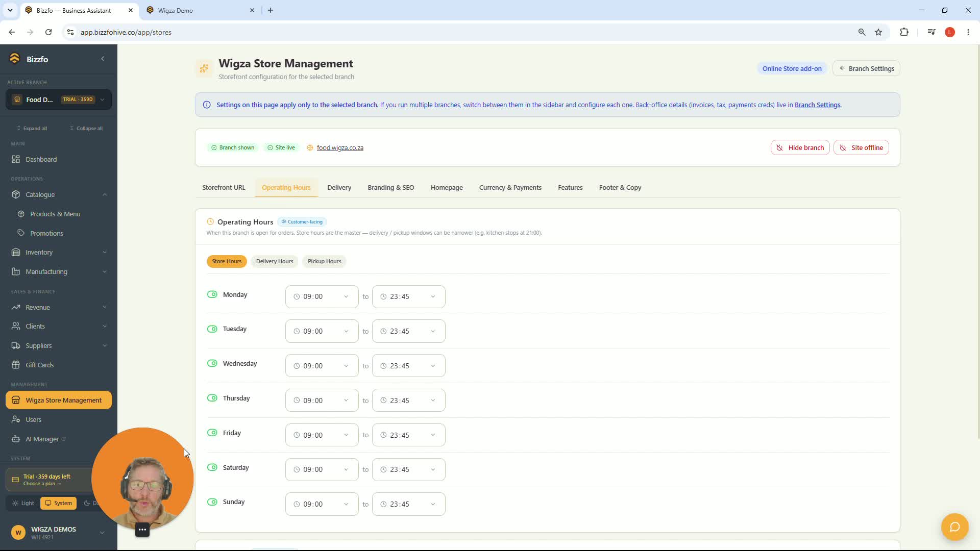Click the browser extensions puzzle icon
980x551 pixels.
[904, 32]
